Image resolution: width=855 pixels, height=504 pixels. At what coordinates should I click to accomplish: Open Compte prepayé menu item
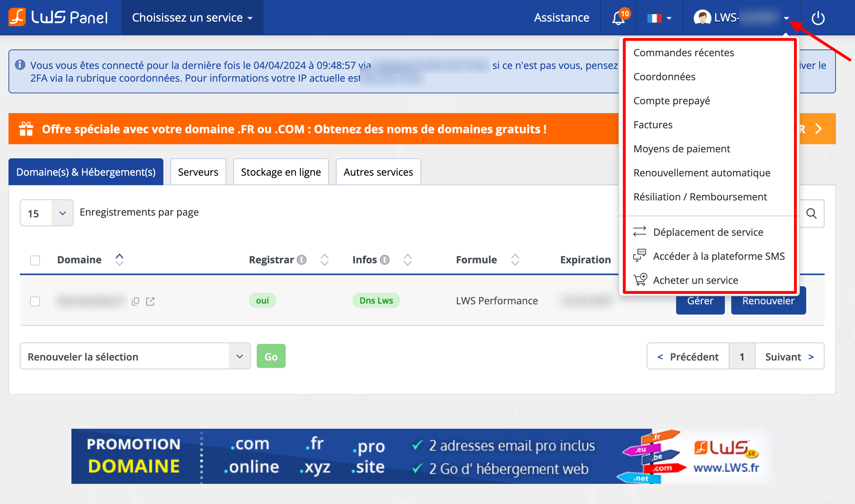[671, 101]
